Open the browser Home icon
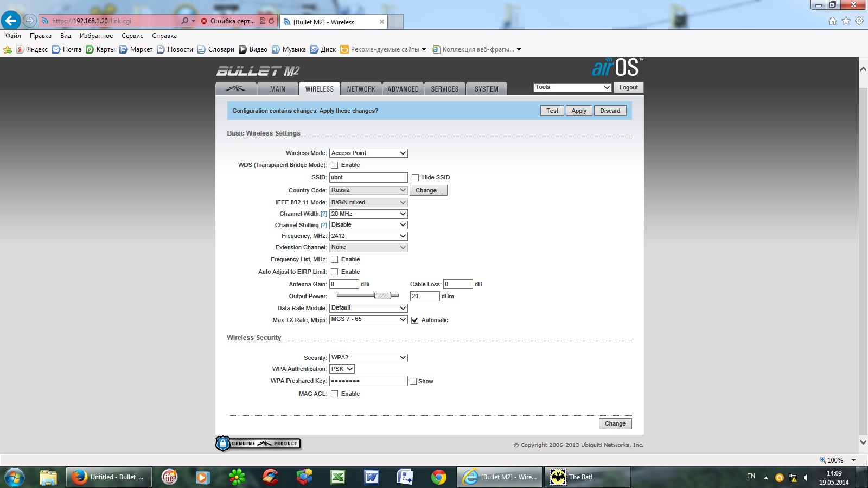The image size is (868, 488). point(833,21)
